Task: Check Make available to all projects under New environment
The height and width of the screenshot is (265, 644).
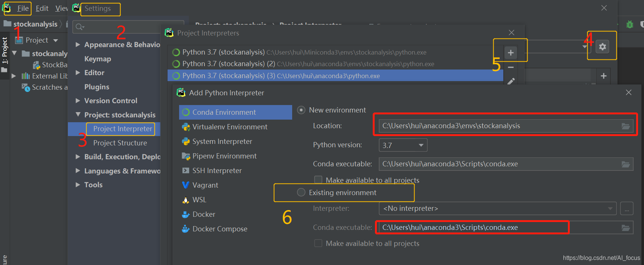Action: pos(318,180)
